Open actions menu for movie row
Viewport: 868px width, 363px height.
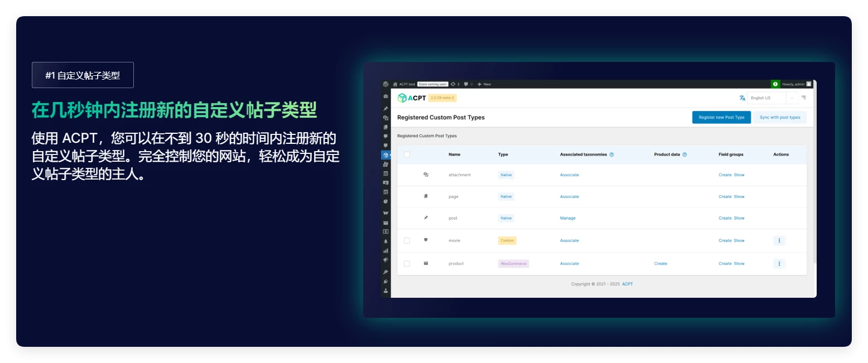779,240
